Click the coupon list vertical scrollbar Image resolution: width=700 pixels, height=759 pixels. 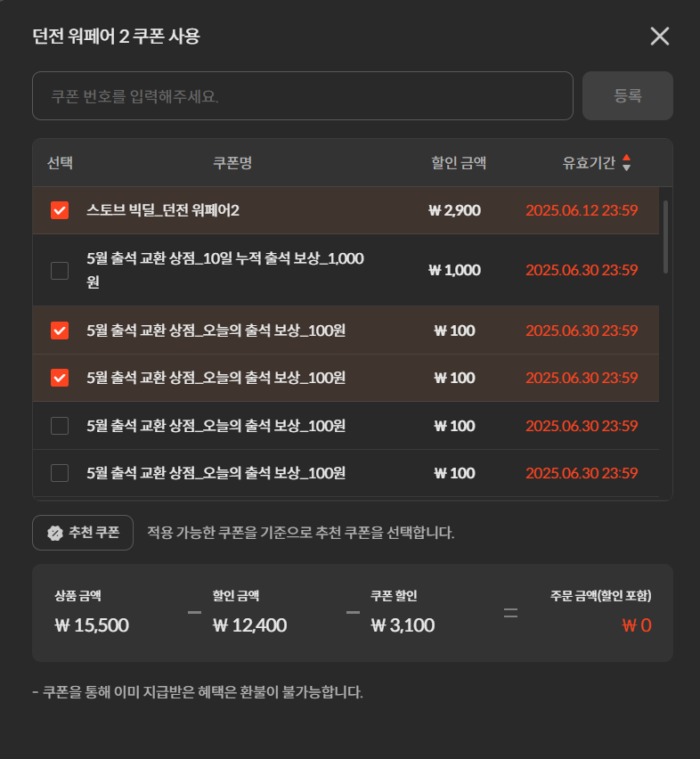pyautogui.click(x=665, y=237)
